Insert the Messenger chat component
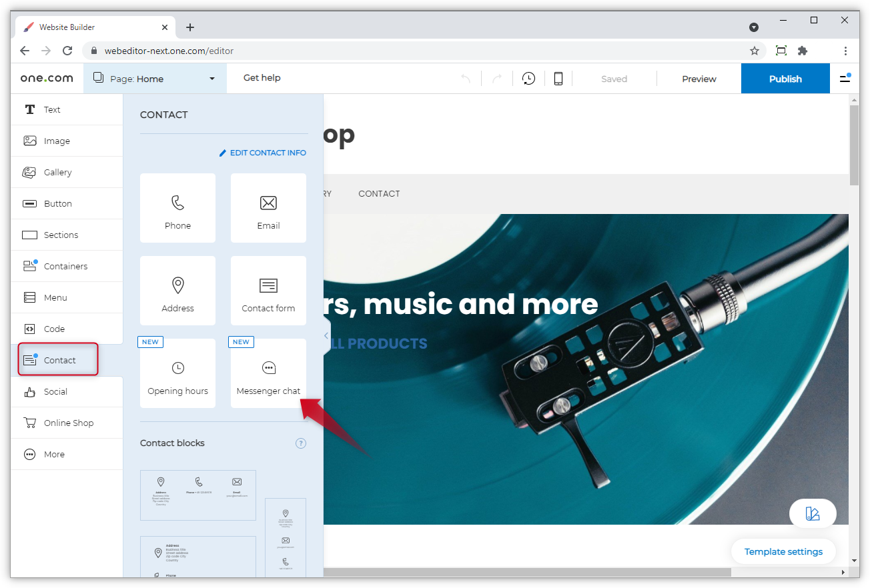Image resolution: width=870 pixels, height=588 pixels. (x=268, y=373)
